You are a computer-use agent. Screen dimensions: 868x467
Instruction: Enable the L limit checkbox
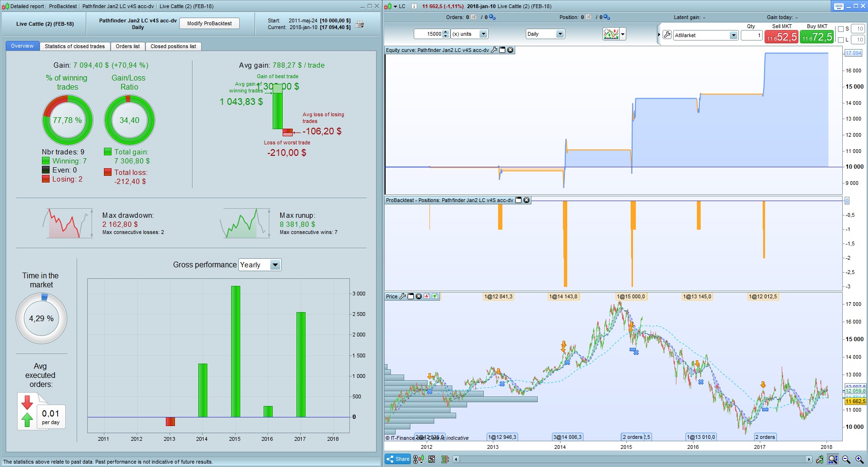[x=841, y=40]
